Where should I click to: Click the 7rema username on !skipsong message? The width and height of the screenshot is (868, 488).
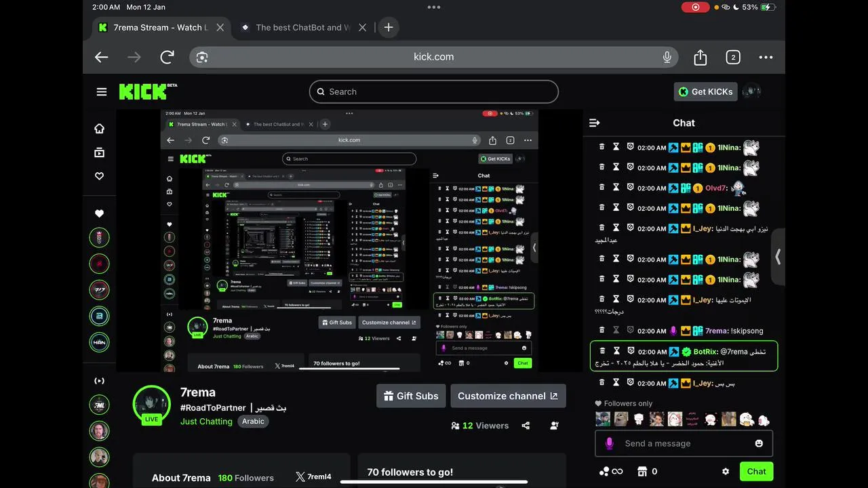coord(717,331)
